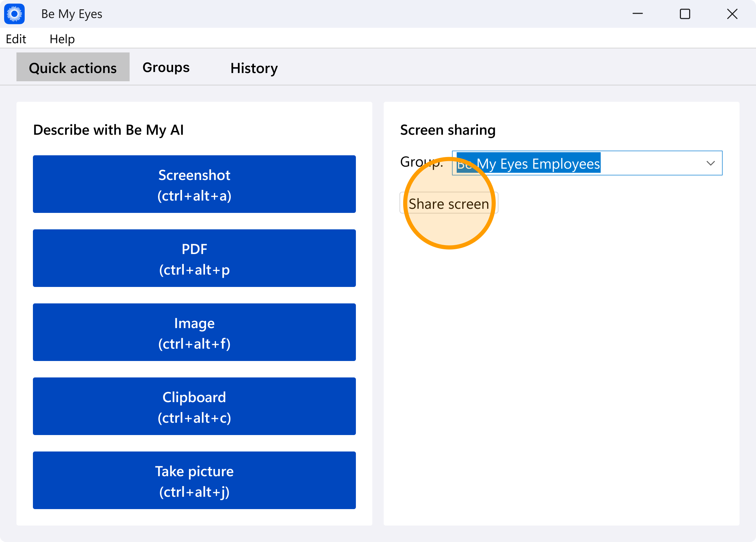Click the Screen sharing heading
756x542 pixels.
448,130
